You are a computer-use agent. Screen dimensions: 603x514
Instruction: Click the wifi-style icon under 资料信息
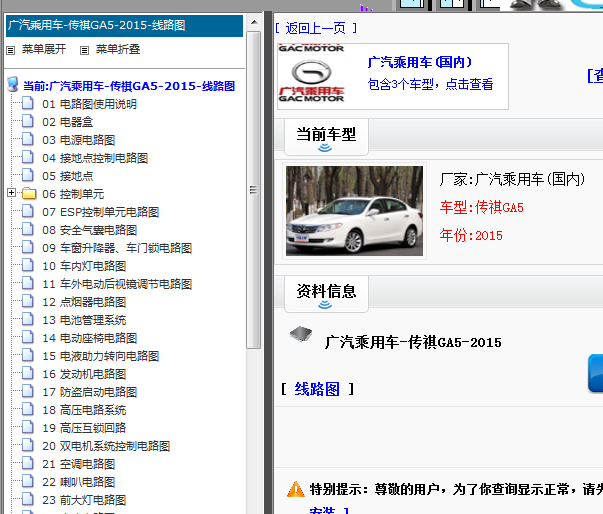(x=325, y=305)
